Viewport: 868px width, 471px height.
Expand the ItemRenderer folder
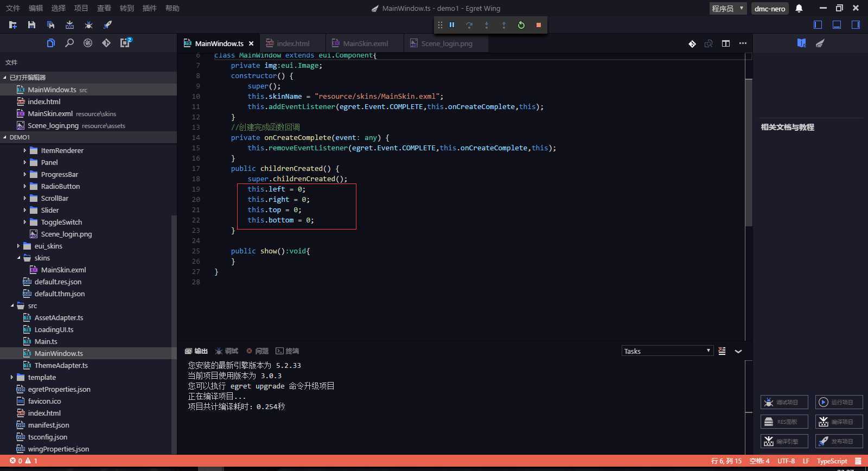point(25,150)
